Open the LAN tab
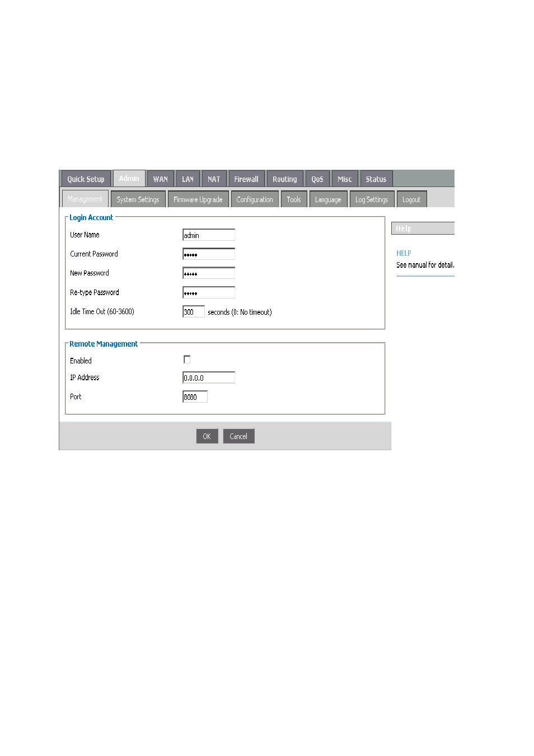Image resolution: width=534 pixels, height=756 pixels. click(x=188, y=179)
